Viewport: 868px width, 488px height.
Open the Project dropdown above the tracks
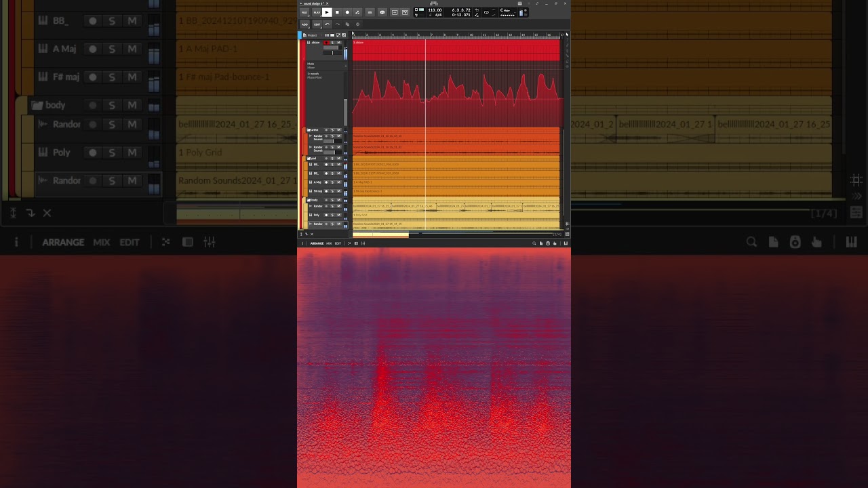click(x=312, y=35)
